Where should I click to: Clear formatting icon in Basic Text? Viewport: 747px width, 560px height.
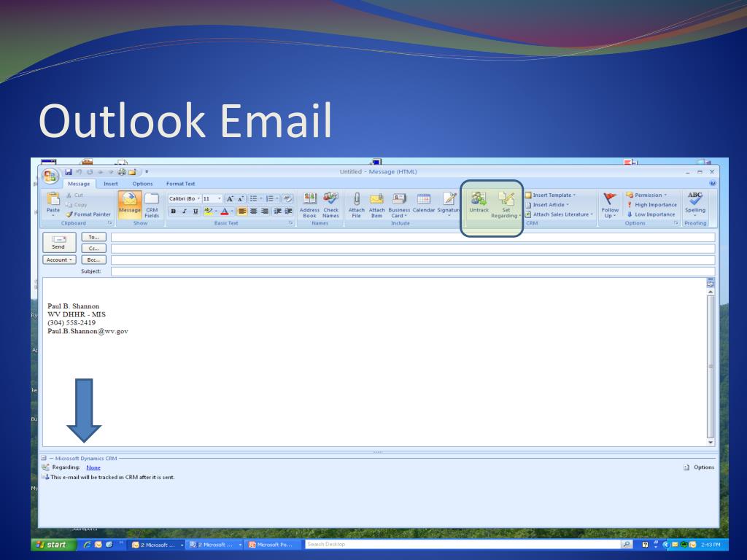click(x=287, y=198)
